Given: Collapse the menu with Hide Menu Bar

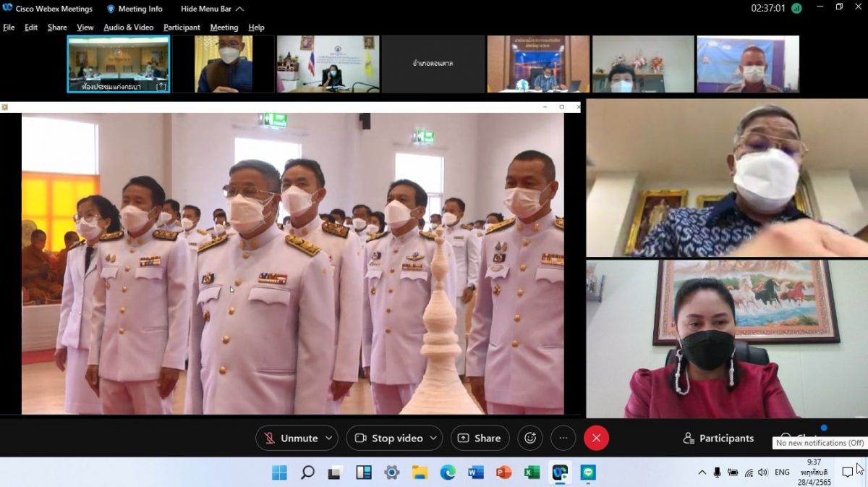Looking at the screenshot, I should [212, 9].
